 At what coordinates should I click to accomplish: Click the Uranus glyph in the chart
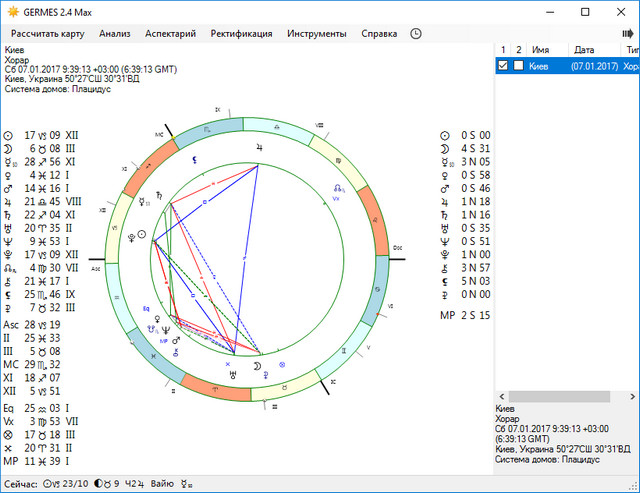pyautogui.click(x=233, y=374)
